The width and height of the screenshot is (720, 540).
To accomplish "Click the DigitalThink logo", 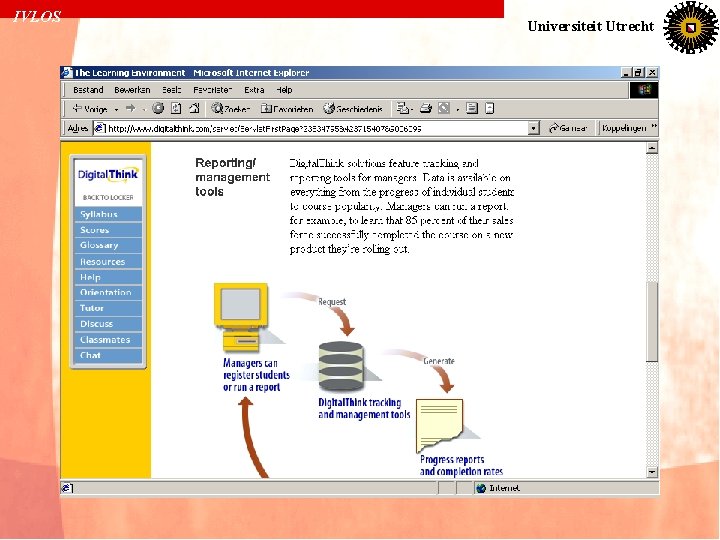I will point(108,174).
